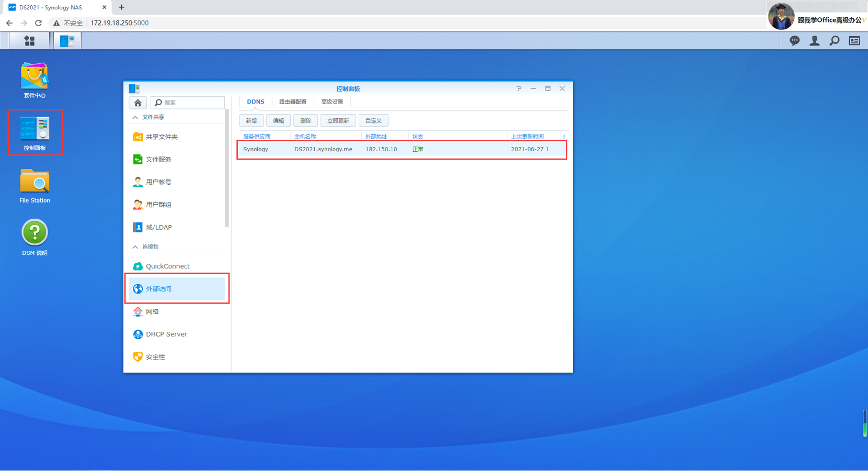Image resolution: width=868 pixels, height=471 pixels.
Task: Click the 2021-06-27 update time cell
Action: [532, 149]
